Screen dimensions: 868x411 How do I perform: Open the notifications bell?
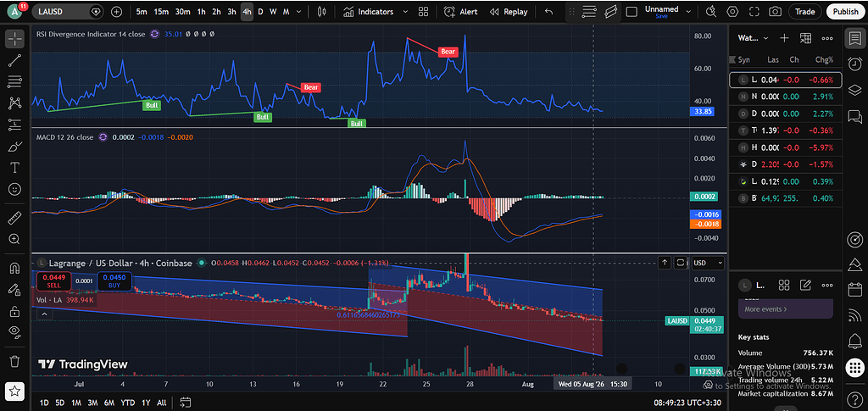pyautogui.click(x=854, y=340)
